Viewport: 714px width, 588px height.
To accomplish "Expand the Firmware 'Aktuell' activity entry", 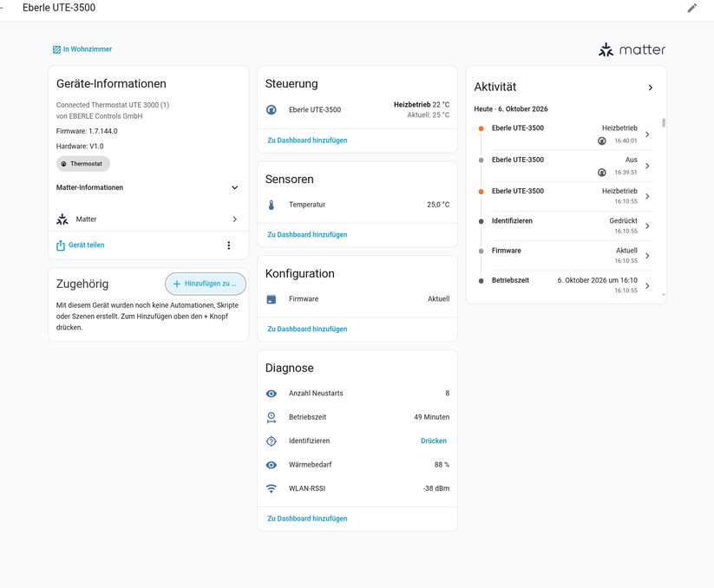I will (647, 256).
